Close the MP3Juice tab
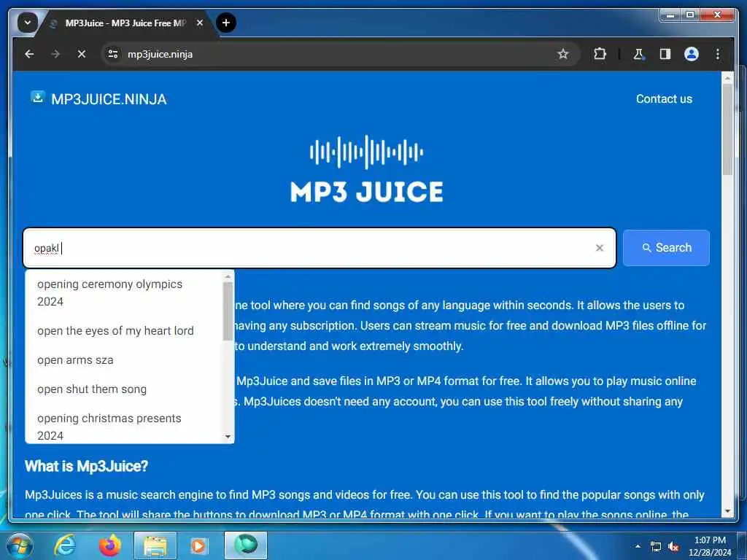 tap(200, 23)
